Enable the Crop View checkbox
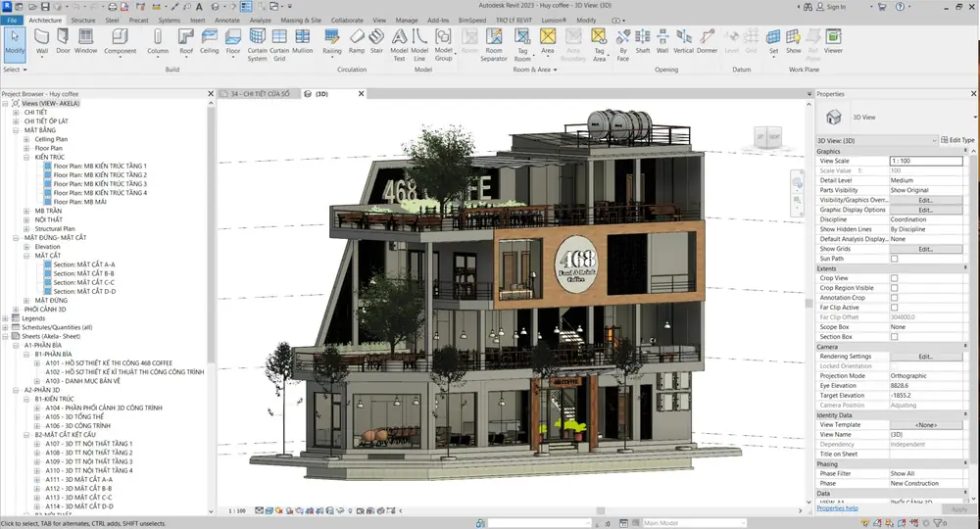980x529 pixels. pos(895,278)
